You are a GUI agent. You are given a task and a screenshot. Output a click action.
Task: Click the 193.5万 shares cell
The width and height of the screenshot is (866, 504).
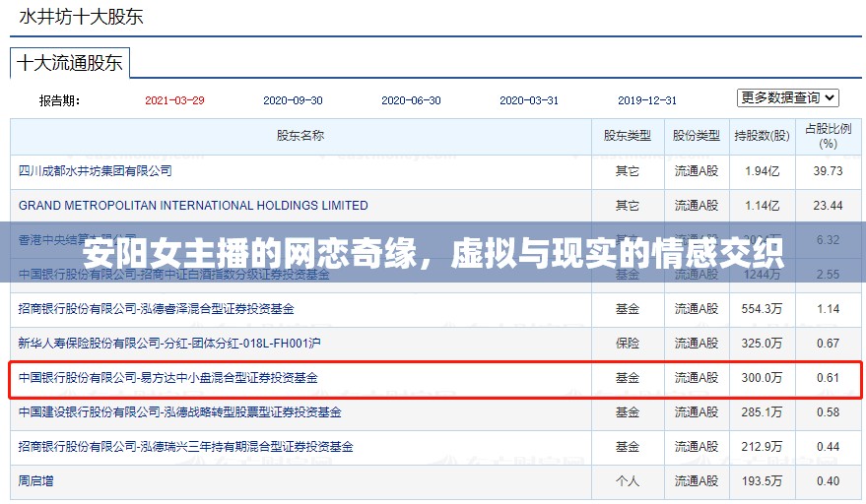(x=763, y=480)
